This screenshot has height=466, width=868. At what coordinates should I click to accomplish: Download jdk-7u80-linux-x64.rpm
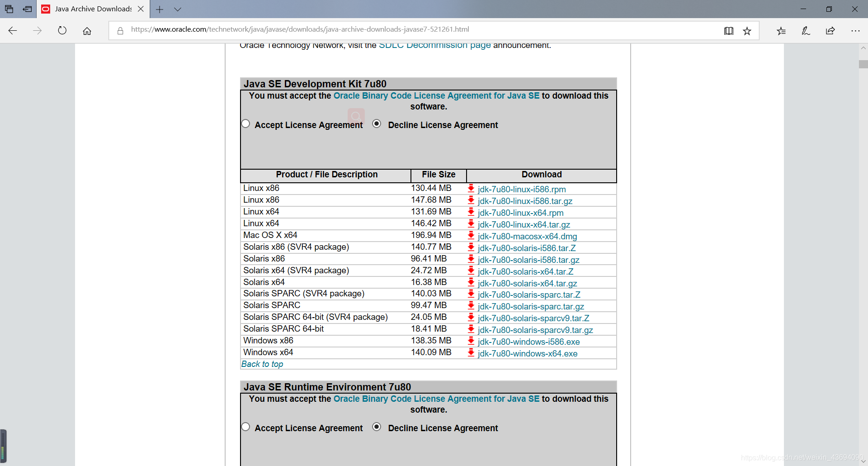[520, 213]
